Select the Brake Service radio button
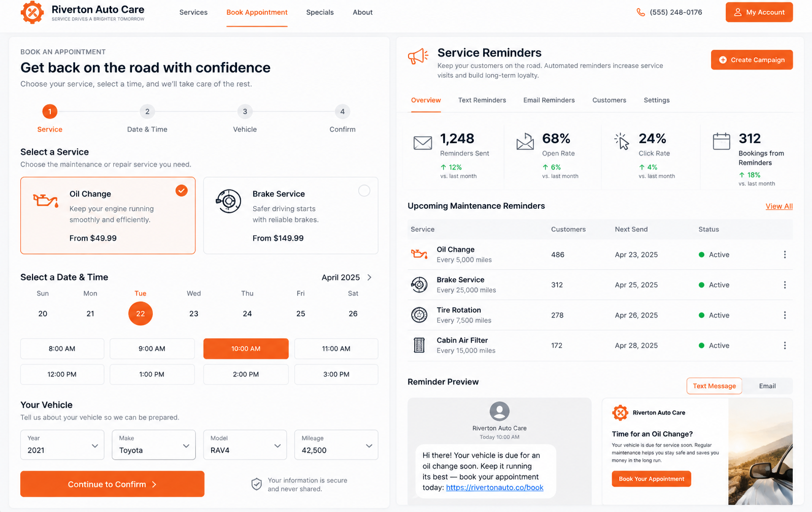 (364, 191)
